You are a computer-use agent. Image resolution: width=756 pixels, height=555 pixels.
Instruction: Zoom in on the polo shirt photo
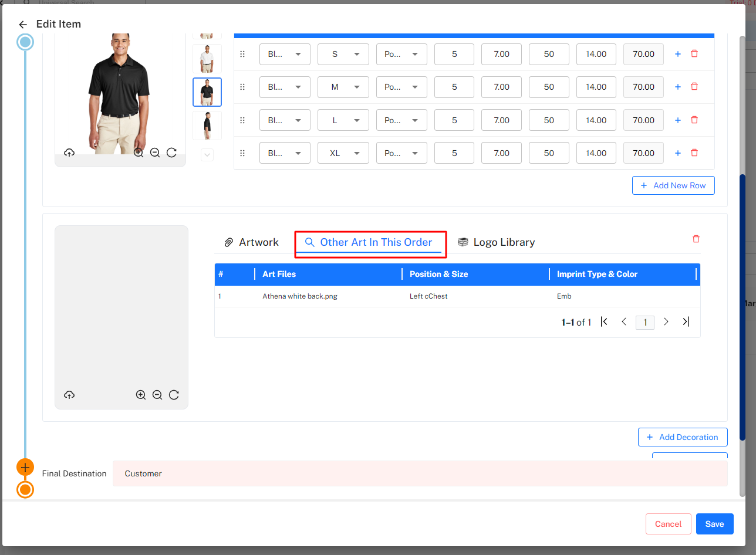click(x=139, y=153)
